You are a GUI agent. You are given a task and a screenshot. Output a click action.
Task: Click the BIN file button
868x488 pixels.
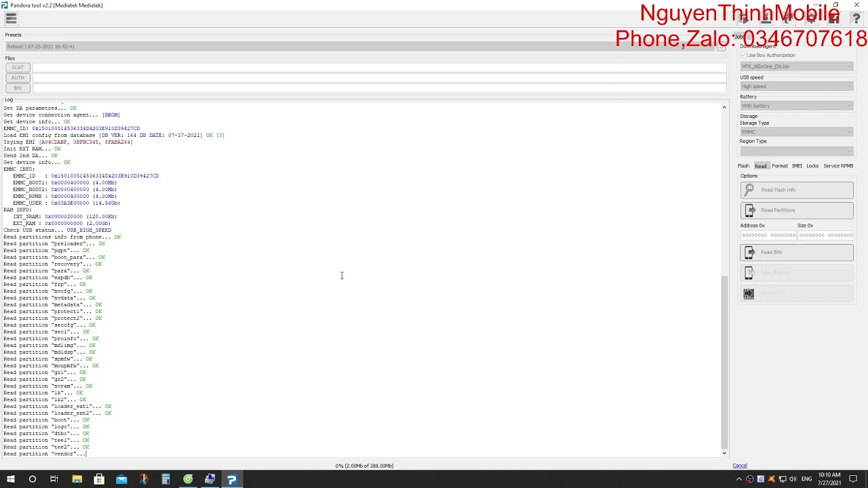click(x=18, y=88)
